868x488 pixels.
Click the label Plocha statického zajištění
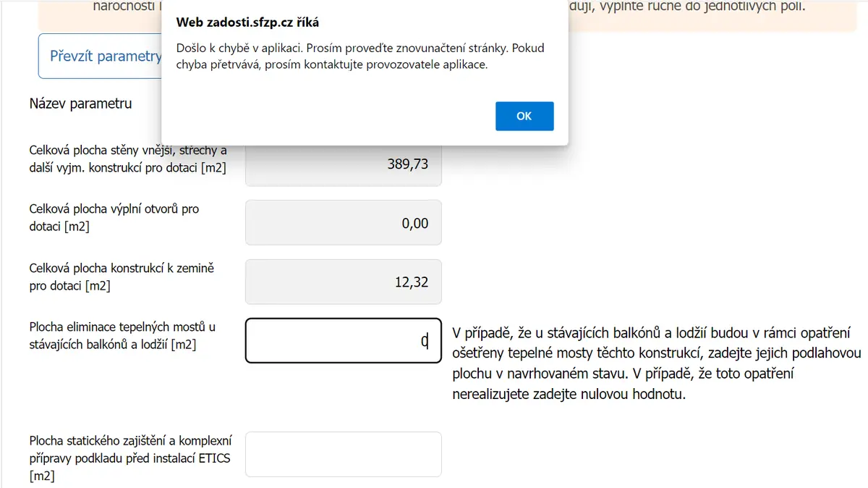point(130,458)
